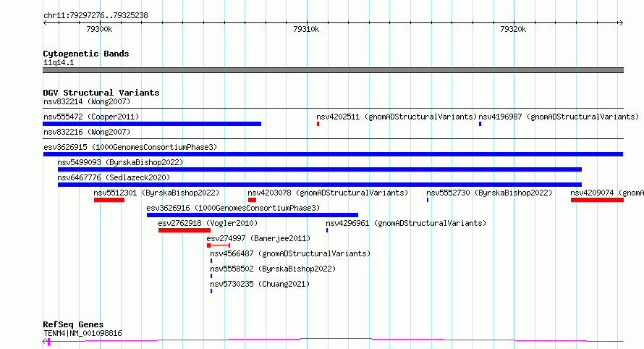The width and height of the screenshot is (644, 349).
Task: Open nsv5558502 (ByrskaBishop2022) label
Action: [x=273, y=269]
